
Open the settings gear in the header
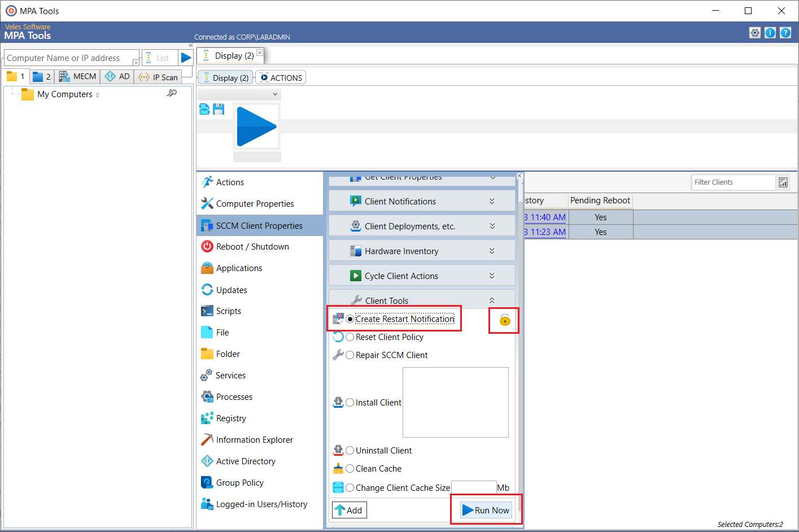pos(755,33)
